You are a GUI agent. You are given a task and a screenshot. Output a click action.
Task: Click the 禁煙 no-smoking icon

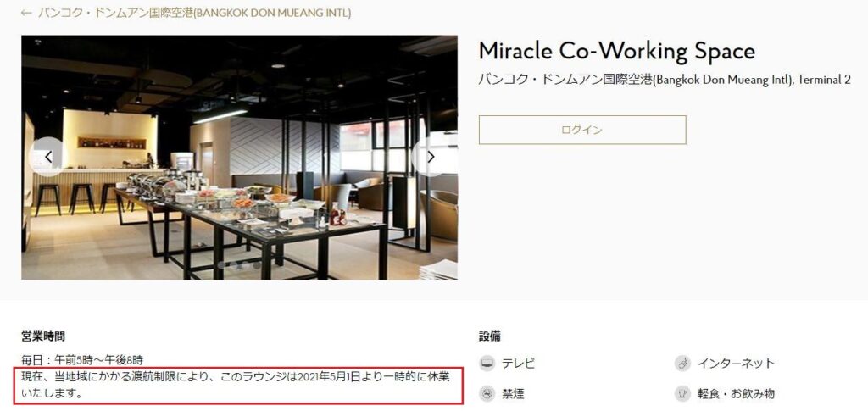[487, 394]
